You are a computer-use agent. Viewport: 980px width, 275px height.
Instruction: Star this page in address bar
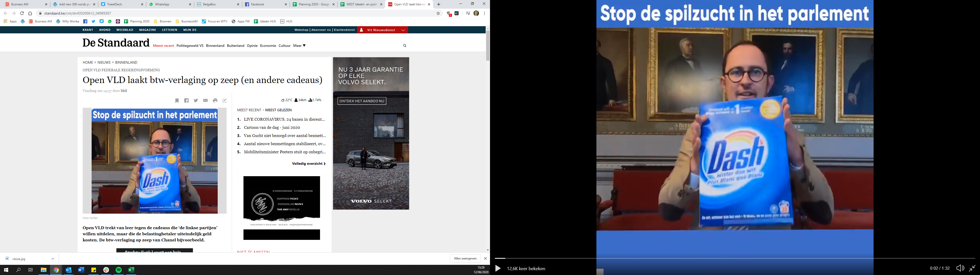[438, 13]
